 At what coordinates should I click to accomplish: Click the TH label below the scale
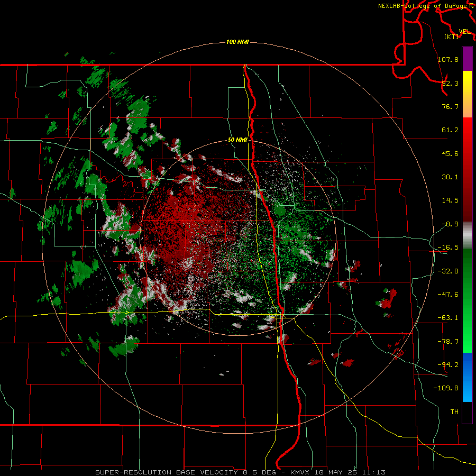pos(454,412)
